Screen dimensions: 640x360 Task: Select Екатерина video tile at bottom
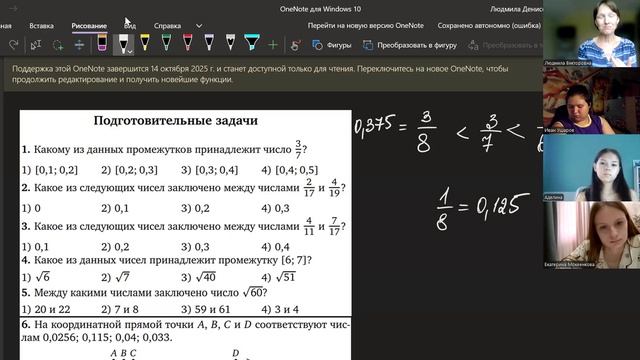[x=591, y=235]
